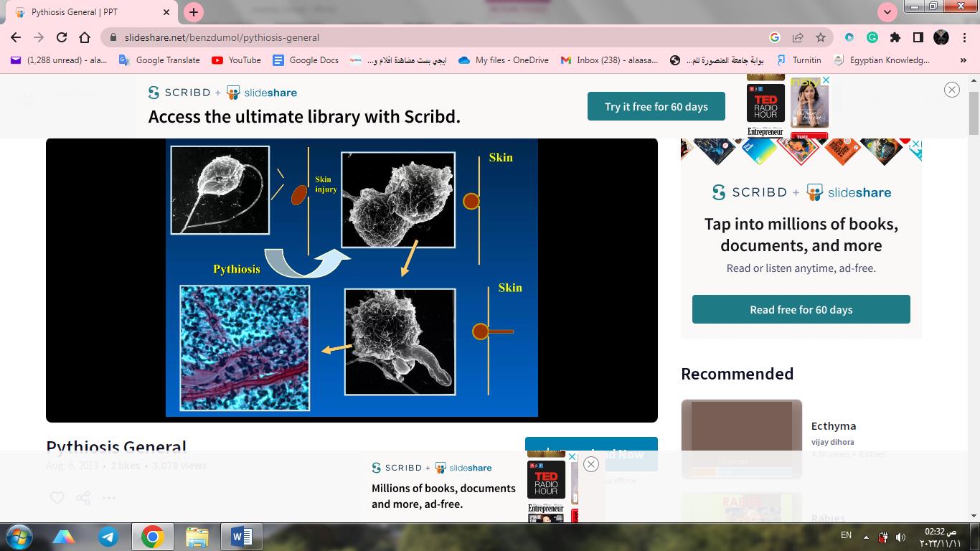Screen dimensions: 980x551
Task: Switch to Microsoft Word in taskbar
Action: click(x=242, y=537)
